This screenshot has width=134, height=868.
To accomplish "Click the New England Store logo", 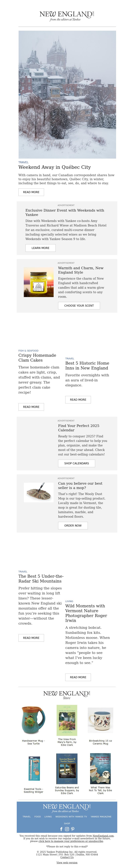I will (x=67, y=695).
